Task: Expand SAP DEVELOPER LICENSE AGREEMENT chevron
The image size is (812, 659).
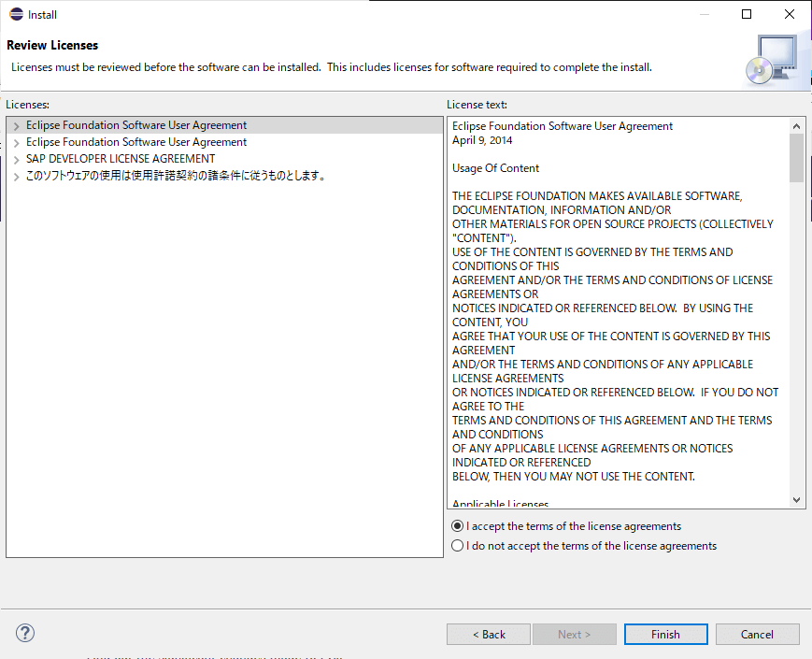Action: [17, 159]
